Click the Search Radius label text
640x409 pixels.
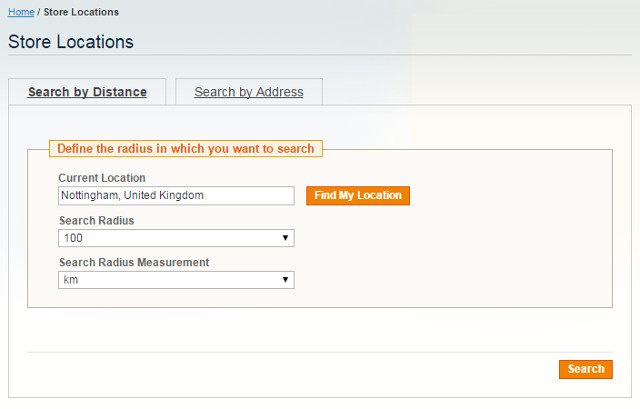click(97, 220)
